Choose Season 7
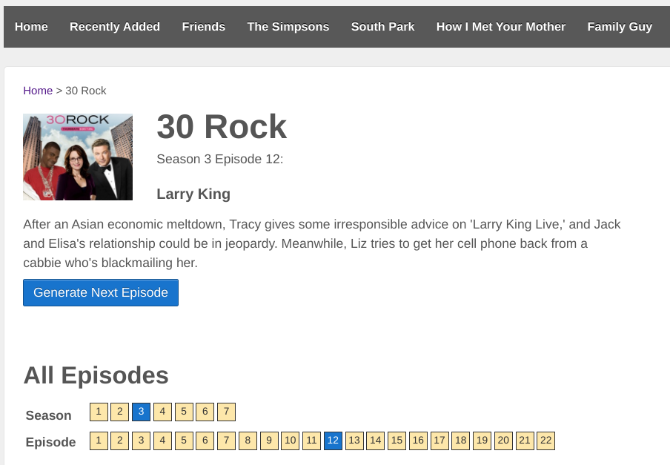670x465 pixels. [227, 412]
